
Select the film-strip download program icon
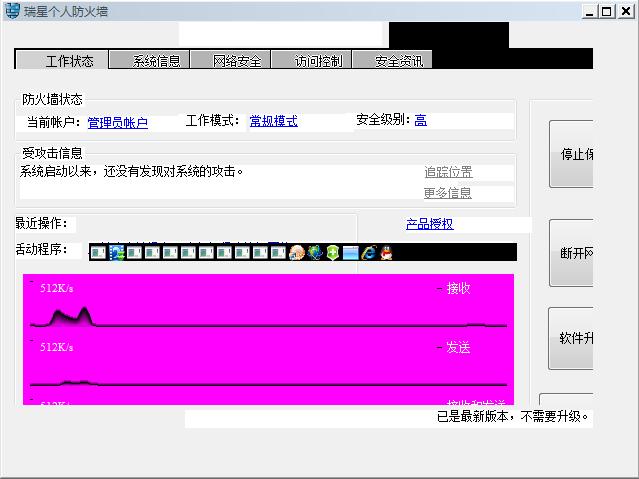click(117, 253)
